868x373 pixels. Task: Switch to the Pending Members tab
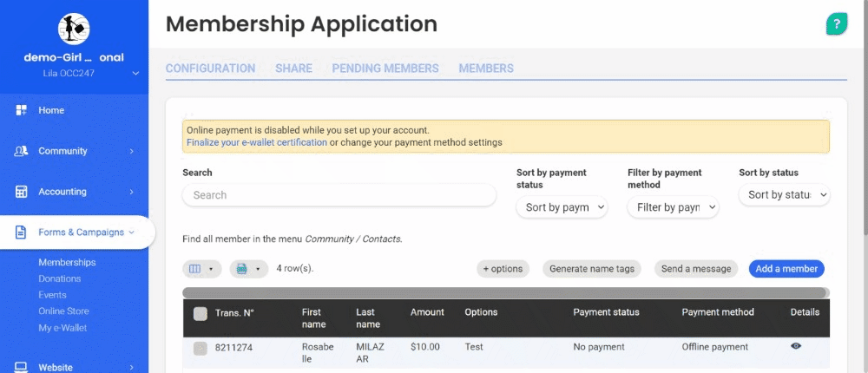(x=385, y=69)
